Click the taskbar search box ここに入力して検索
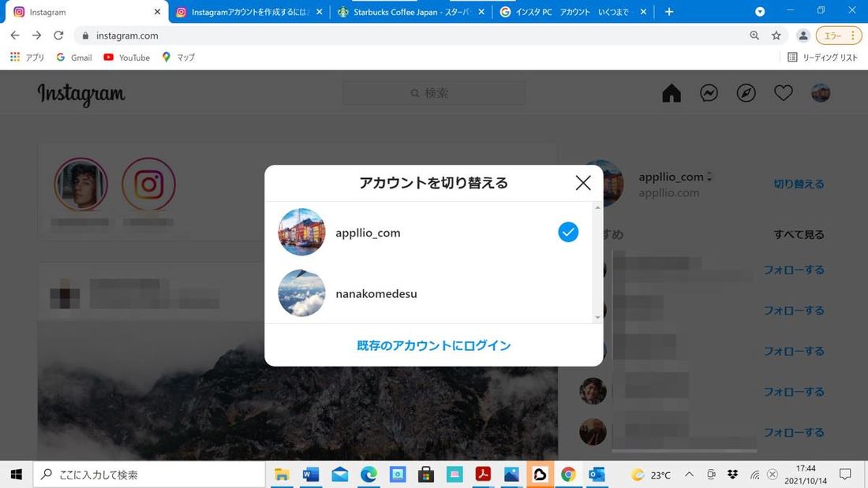Screen dimensions: 868x488 [x=149, y=474]
